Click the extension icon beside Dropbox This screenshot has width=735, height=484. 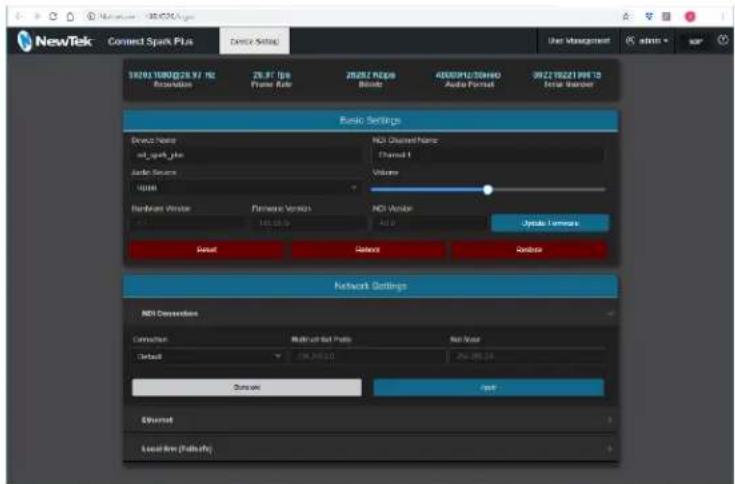pos(666,16)
